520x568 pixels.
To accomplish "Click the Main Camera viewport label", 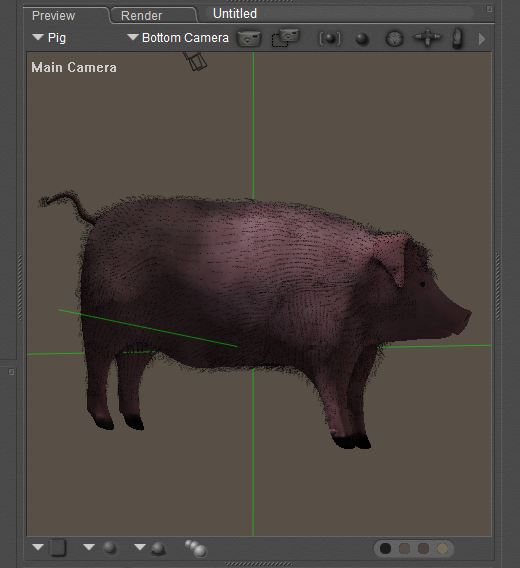I will 74,67.
